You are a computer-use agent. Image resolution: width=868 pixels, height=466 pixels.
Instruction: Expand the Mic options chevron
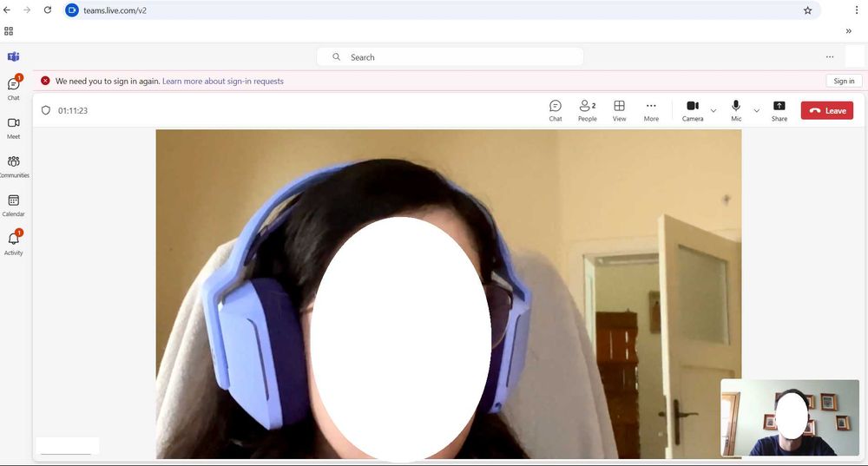[757, 111]
